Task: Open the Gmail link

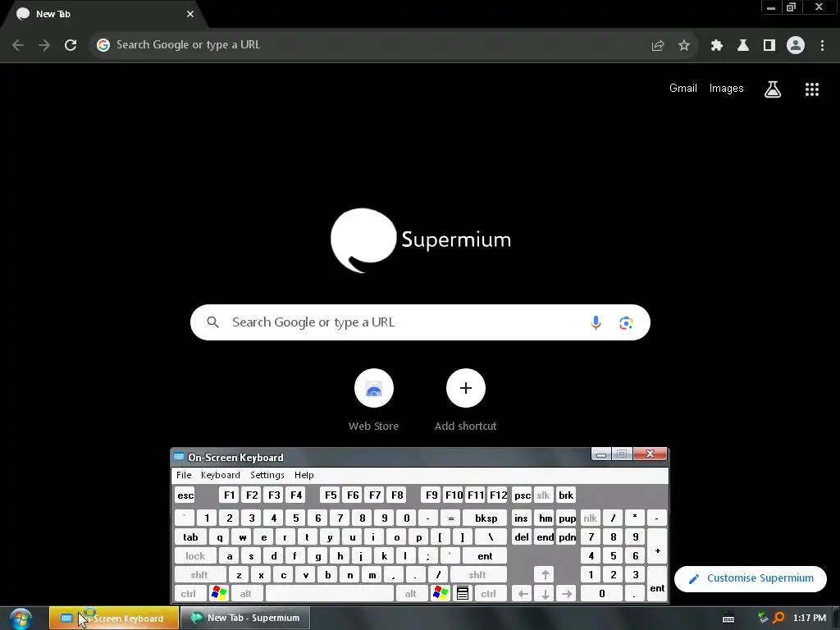Action: coord(683,89)
